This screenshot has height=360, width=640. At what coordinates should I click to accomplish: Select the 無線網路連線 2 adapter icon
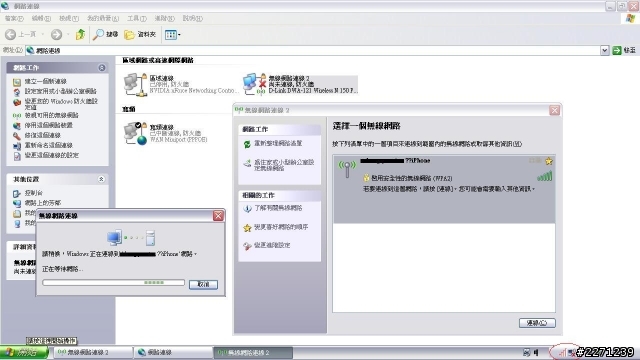(254, 84)
